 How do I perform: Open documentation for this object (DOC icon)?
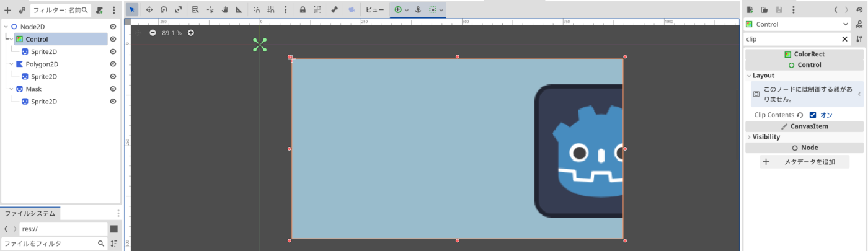pyautogui.click(x=859, y=24)
